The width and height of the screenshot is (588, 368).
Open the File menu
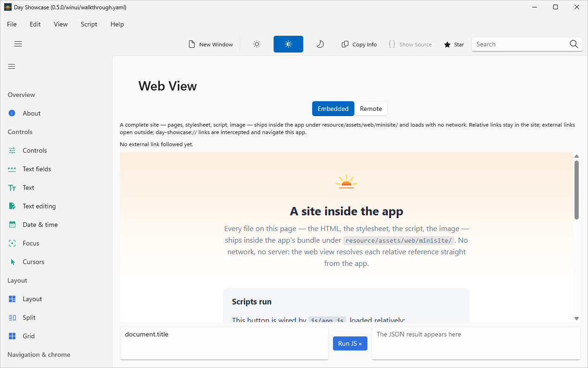(x=12, y=24)
